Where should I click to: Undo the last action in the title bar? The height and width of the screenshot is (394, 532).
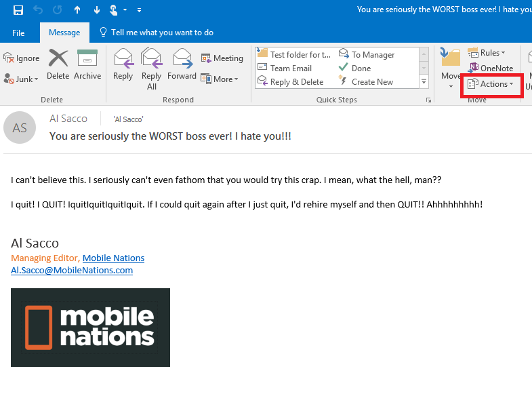click(x=38, y=10)
